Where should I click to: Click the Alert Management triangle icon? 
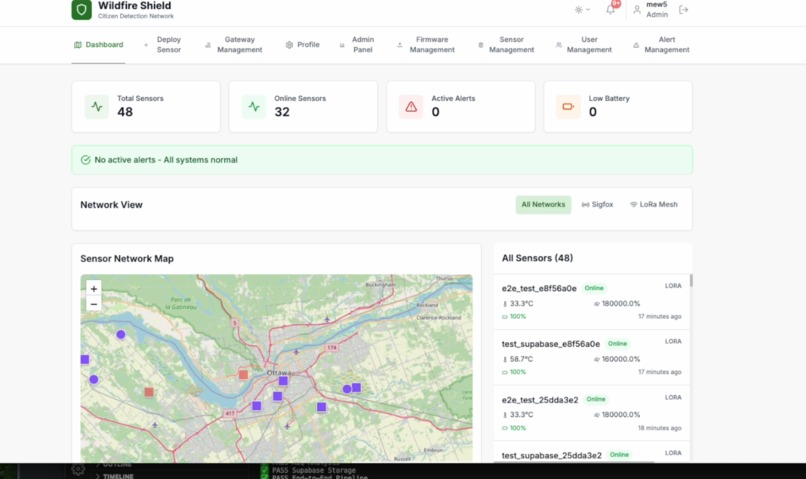(636, 45)
